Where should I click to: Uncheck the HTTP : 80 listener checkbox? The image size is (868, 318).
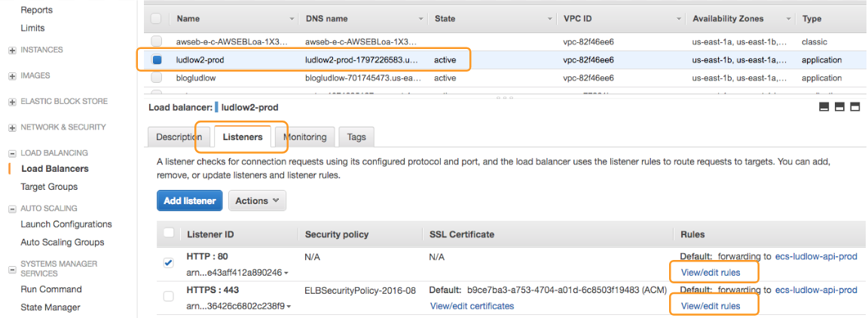point(169,263)
